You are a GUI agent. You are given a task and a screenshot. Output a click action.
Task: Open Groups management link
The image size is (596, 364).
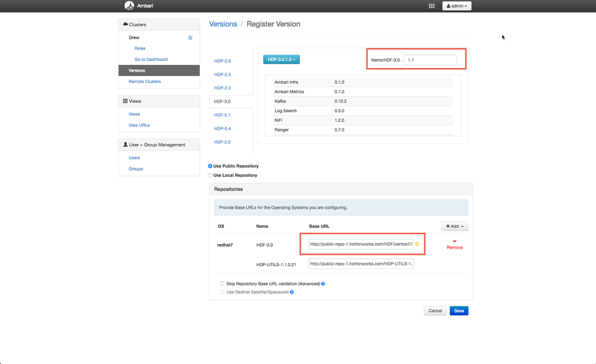tap(135, 169)
